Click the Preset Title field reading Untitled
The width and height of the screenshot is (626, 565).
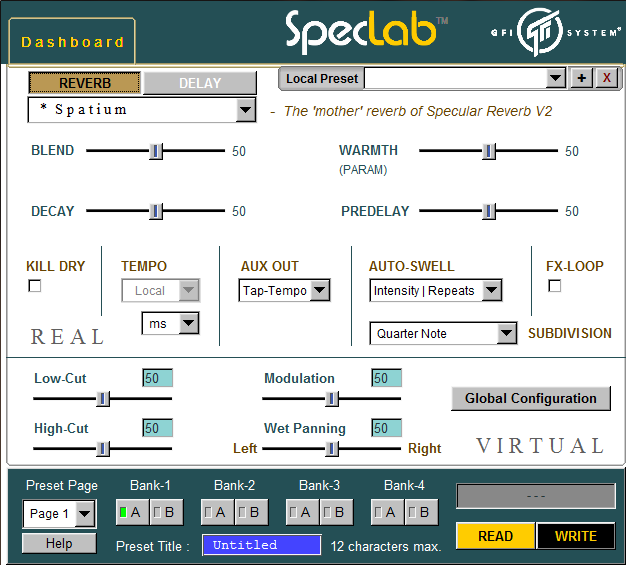[261, 545]
